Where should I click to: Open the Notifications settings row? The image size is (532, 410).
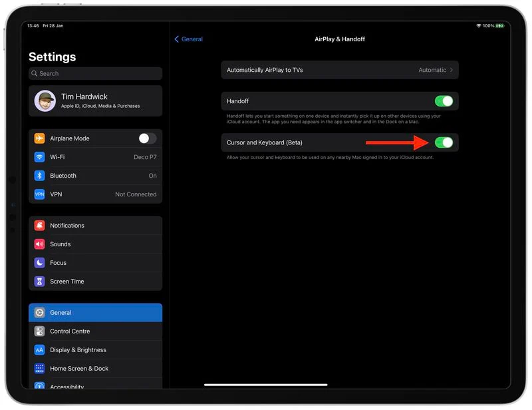coord(95,225)
